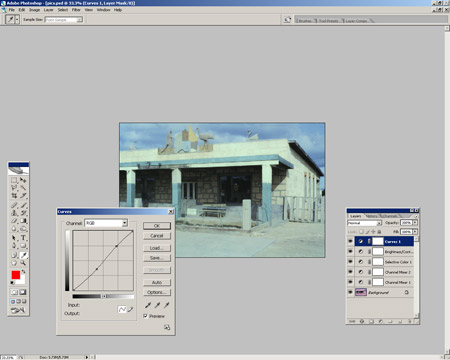Switch Curves to point-edit mode

point(122,310)
